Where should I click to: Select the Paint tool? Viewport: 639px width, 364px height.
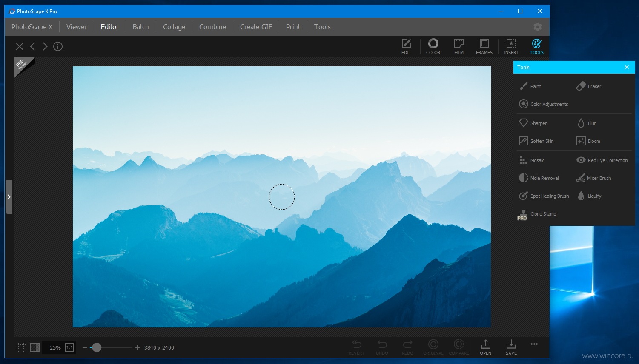tap(530, 86)
